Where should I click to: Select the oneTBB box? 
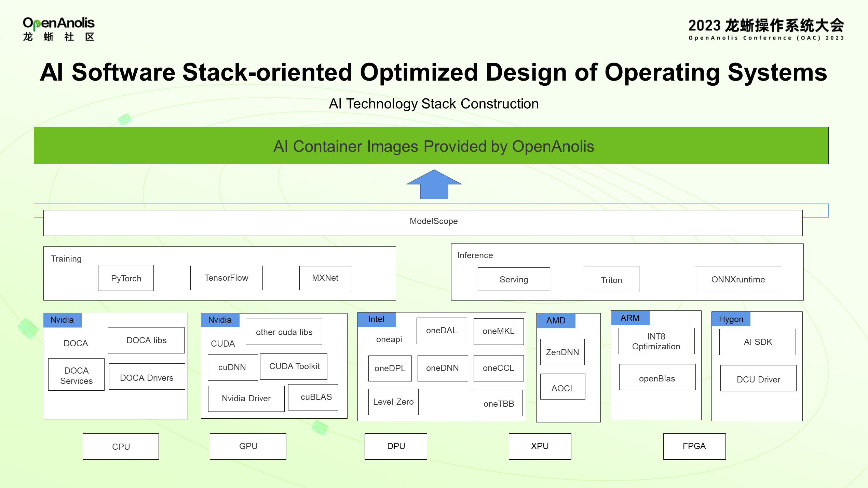[x=497, y=403]
